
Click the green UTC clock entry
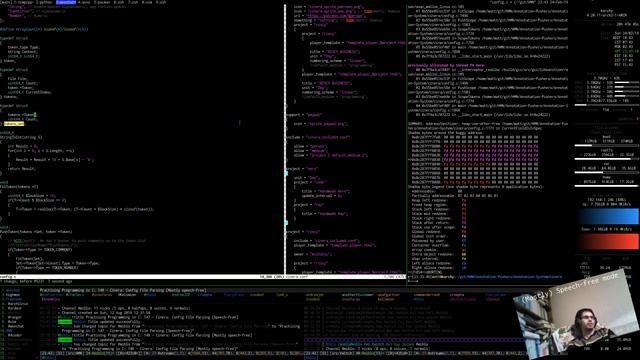click(626, 51)
